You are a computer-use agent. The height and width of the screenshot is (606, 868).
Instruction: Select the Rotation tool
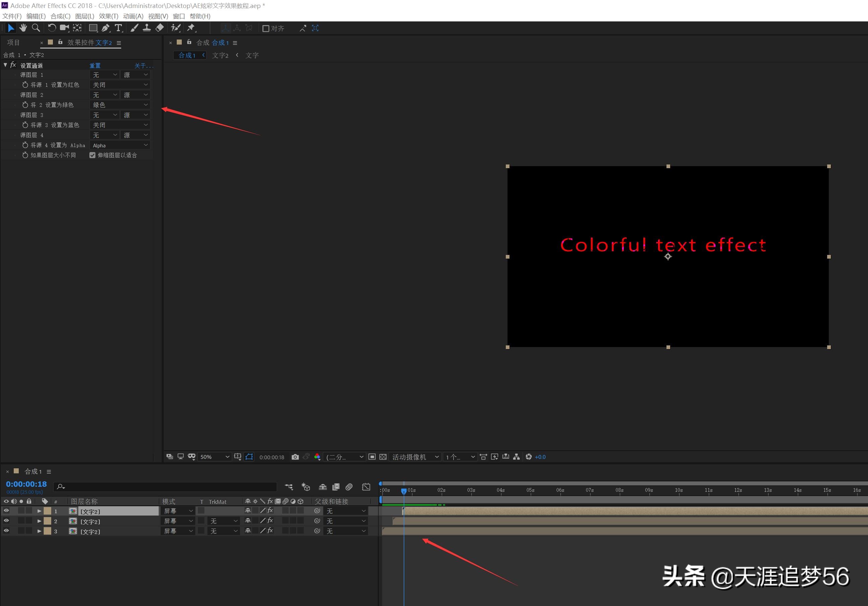[x=52, y=28]
